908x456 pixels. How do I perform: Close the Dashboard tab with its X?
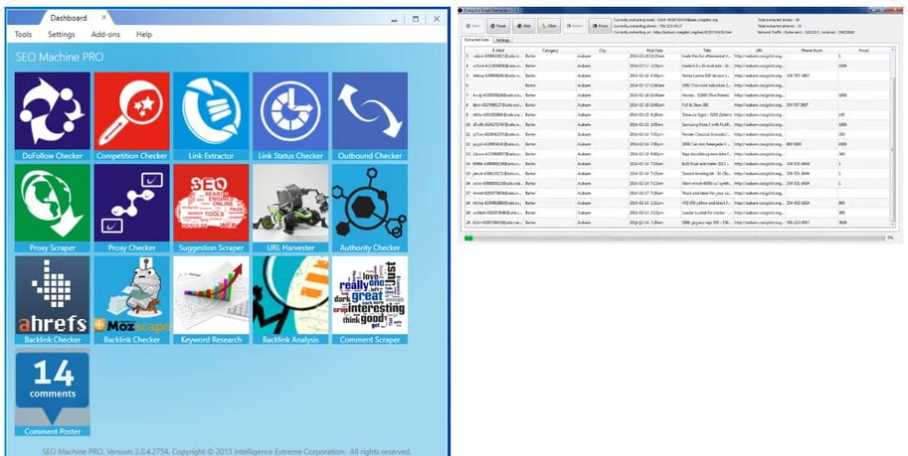104,18
